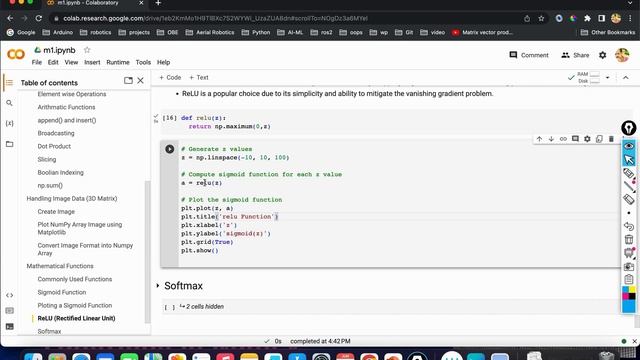The height and width of the screenshot is (360, 640).
Task: Select the line drawing annotation tool
Action: (629, 186)
